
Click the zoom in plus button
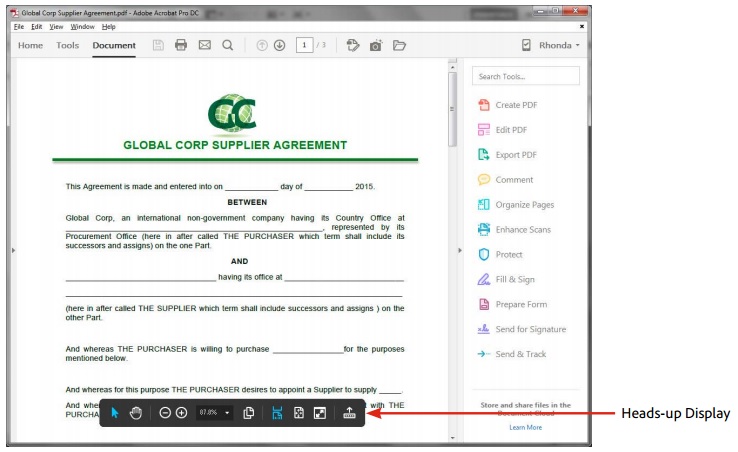click(181, 413)
